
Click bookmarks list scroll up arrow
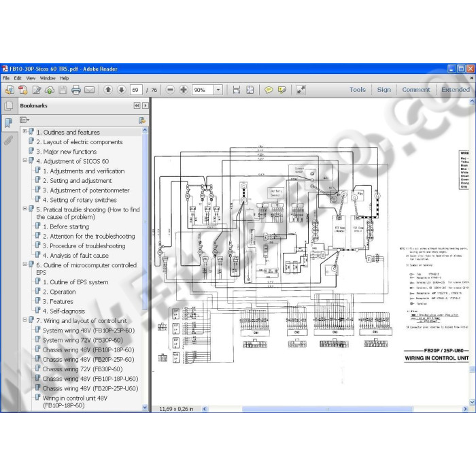(145, 131)
